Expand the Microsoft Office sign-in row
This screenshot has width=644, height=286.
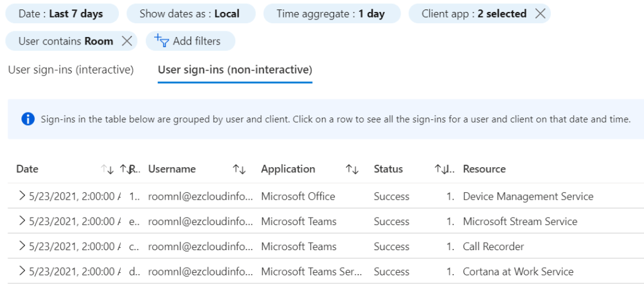click(22, 196)
